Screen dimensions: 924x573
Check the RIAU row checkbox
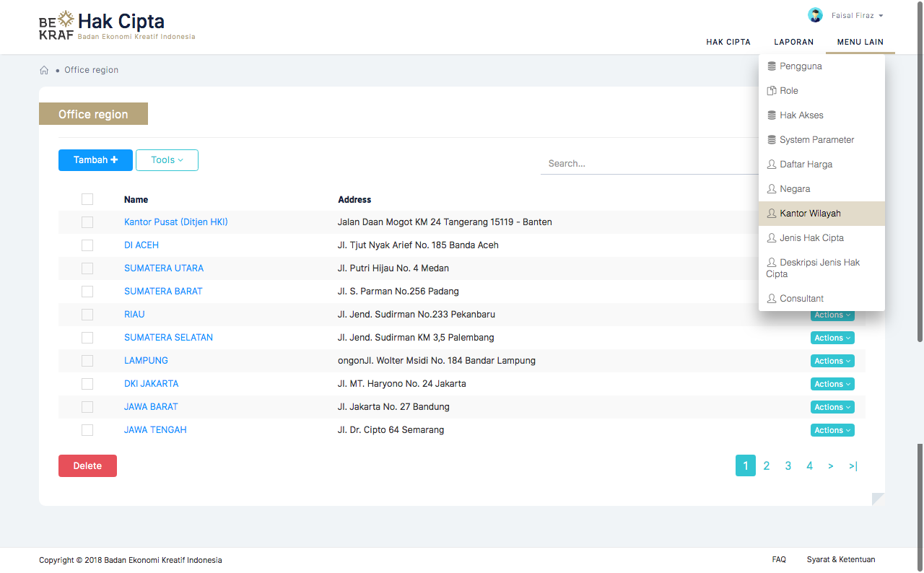pyautogui.click(x=87, y=315)
